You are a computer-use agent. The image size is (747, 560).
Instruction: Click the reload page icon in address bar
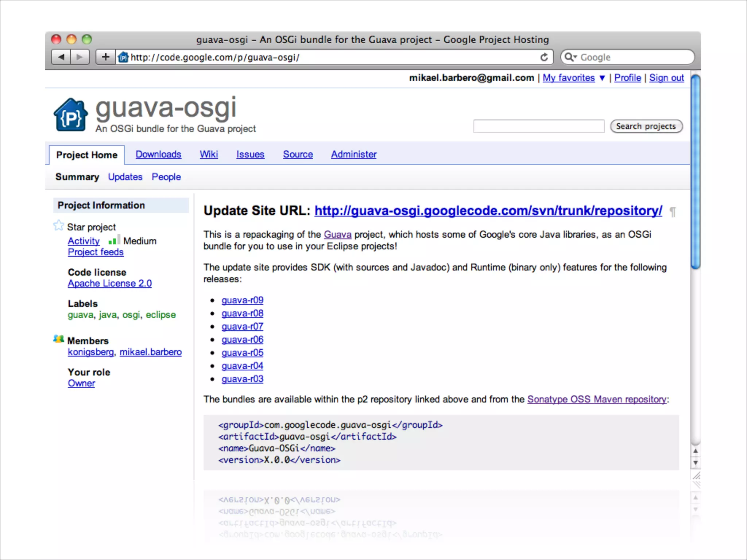[x=544, y=57]
